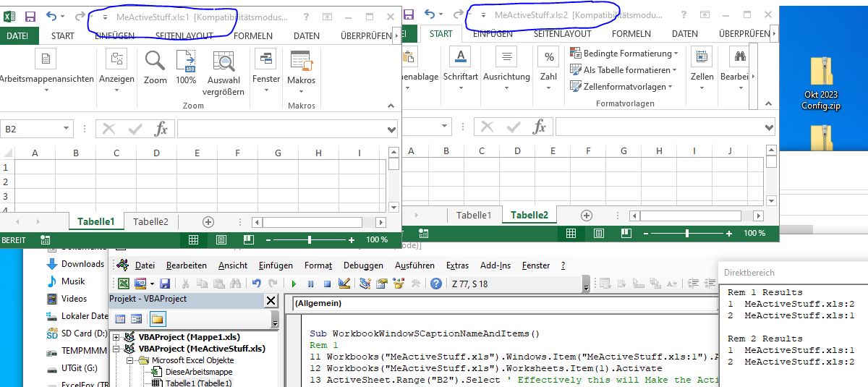Run Sub with green play in VBA
The width and height of the screenshot is (868, 387).
[294, 284]
